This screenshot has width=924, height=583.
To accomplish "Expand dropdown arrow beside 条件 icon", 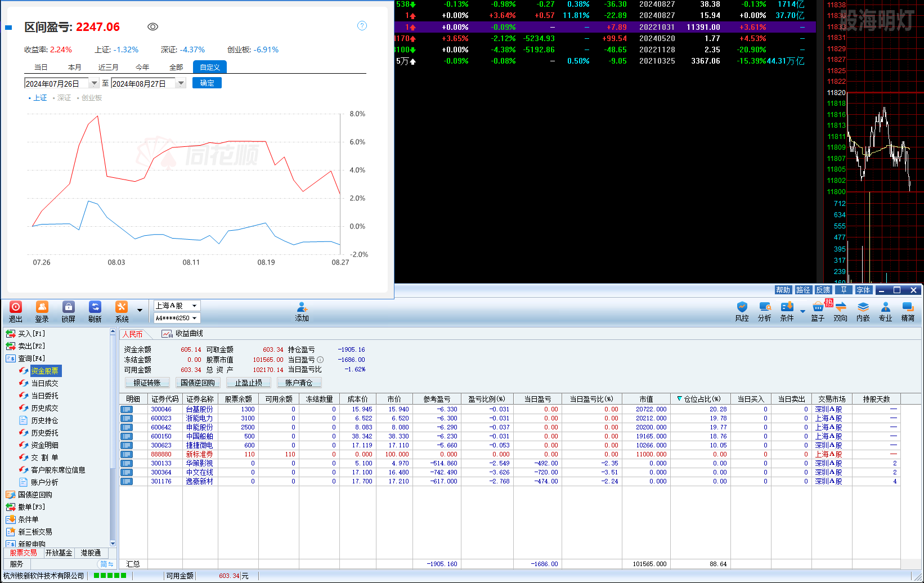I will pyautogui.click(x=802, y=311).
